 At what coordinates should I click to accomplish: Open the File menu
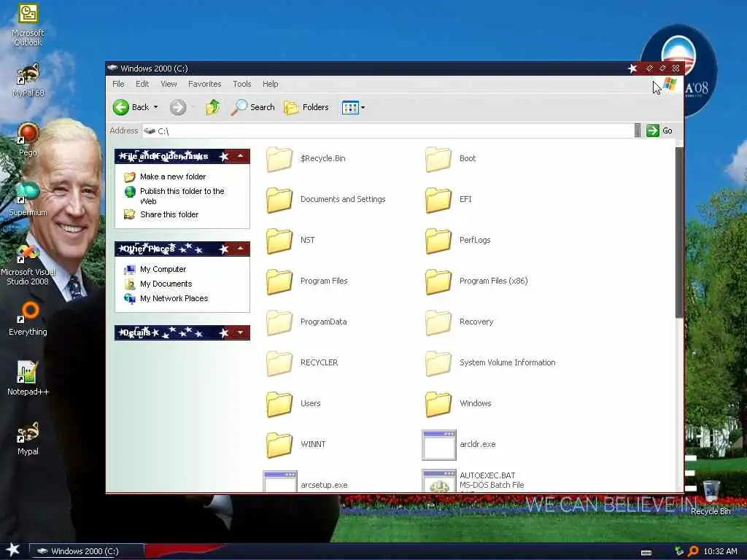point(118,84)
